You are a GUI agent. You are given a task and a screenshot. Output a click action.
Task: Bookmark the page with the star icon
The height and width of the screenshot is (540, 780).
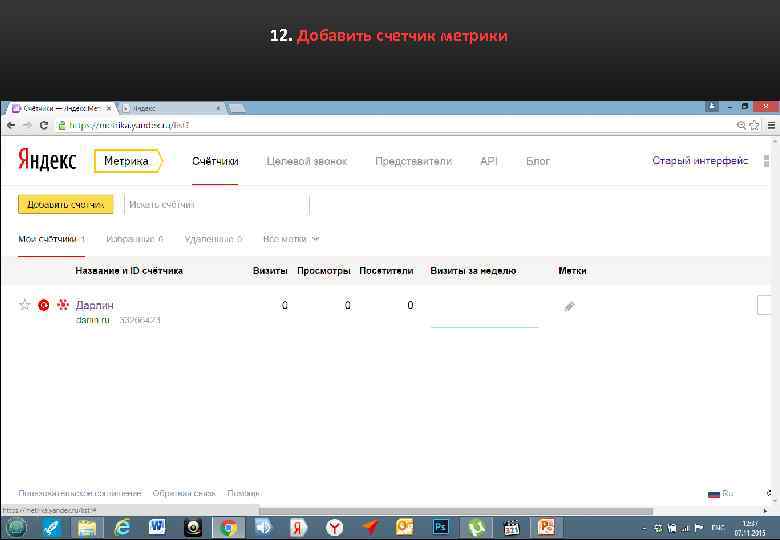coord(755,125)
